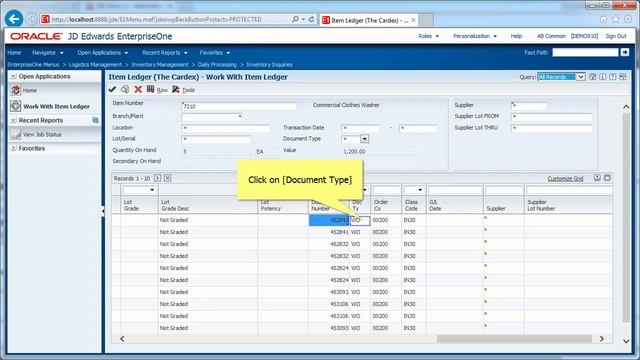640x360 pixels.
Task: Open browser Favorites star icon
Action: click(x=616, y=19)
